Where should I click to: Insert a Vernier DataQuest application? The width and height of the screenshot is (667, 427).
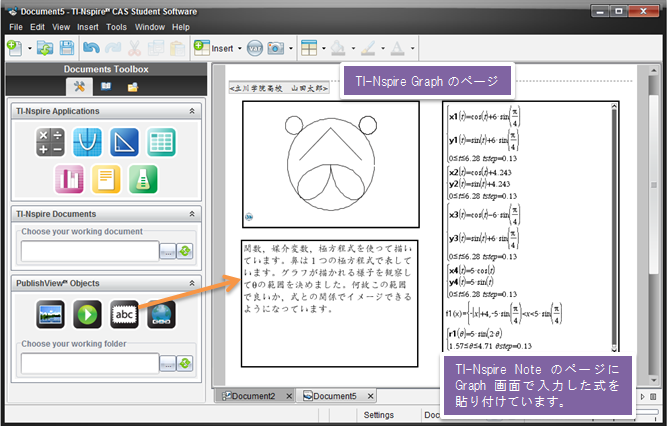[143, 179]
